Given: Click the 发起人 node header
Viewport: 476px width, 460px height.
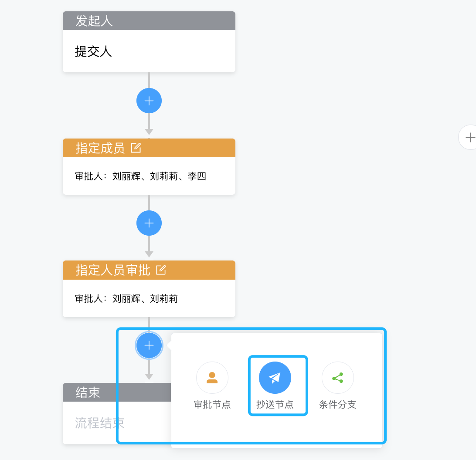Looking at the screenshot, I should pyautogui.click(x=149, y=20).
